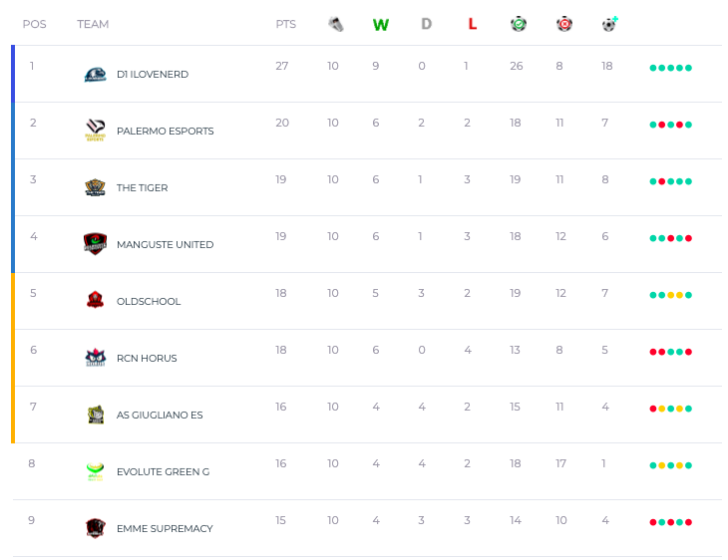The width and height of the screenshot is (728, 560).
Task: Click the Evolute Green G team logo
Action: click(95, 471)
